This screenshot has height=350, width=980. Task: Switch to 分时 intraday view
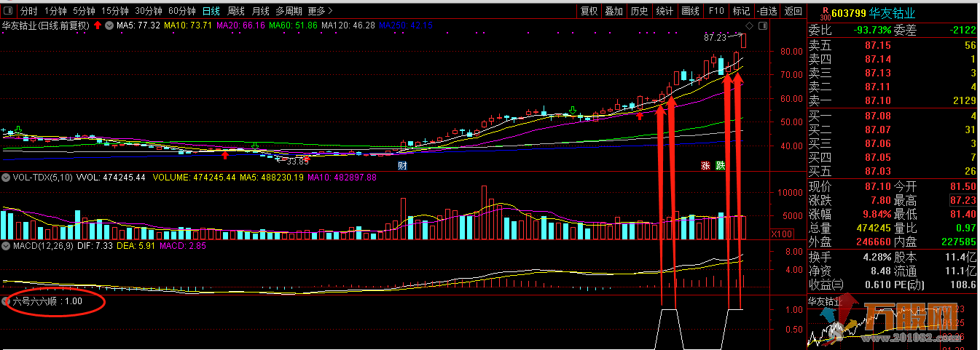pyautogui.click(x=28, y=11)
